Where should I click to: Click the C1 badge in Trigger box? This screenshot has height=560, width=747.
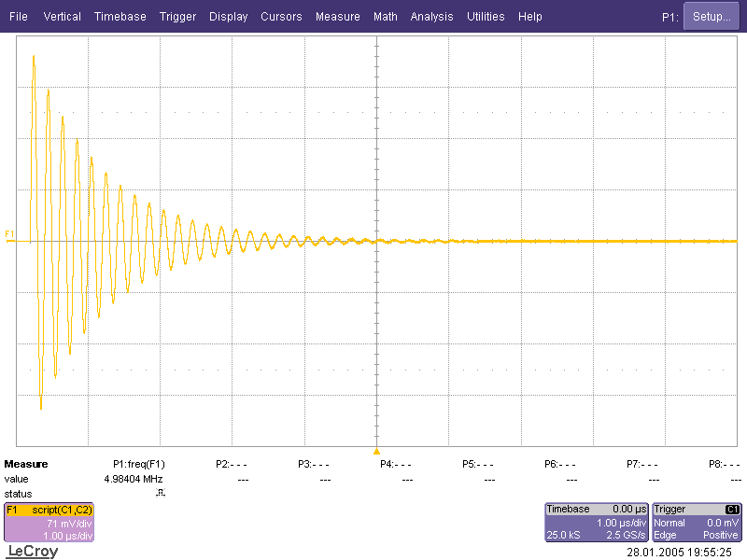coord(733,510)
